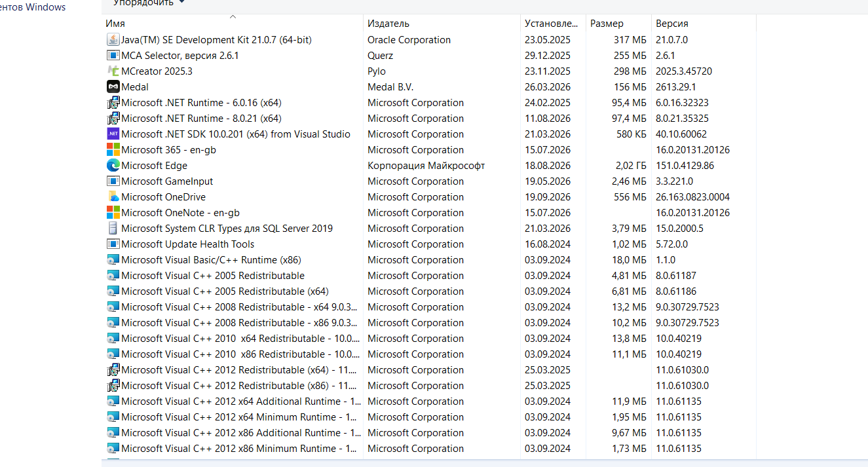Select Visual C++ 2012 x86 Additional Runtime name
The height and width of the screenshot is (467, 868).
(241, 433)
